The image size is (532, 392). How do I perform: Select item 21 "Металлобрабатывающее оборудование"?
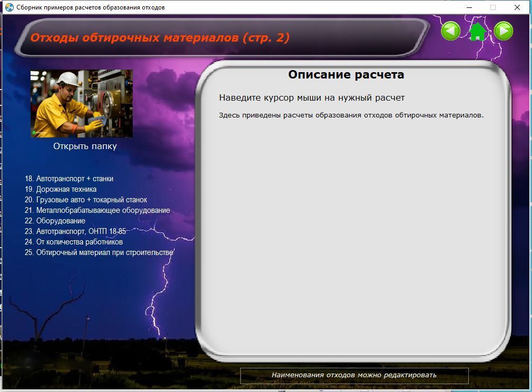[x=97, y=210]
